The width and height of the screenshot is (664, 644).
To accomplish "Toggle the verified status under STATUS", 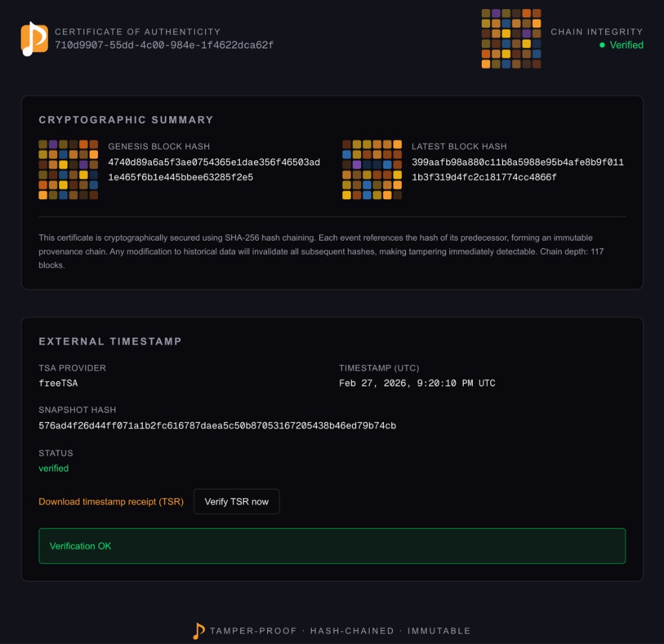I will [x=54, y=468].
